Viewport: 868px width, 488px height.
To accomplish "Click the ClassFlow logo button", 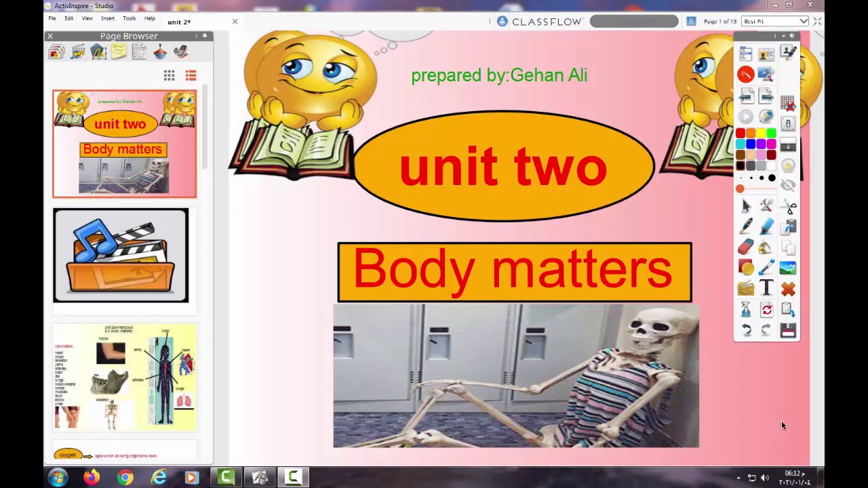I will 540,22.
